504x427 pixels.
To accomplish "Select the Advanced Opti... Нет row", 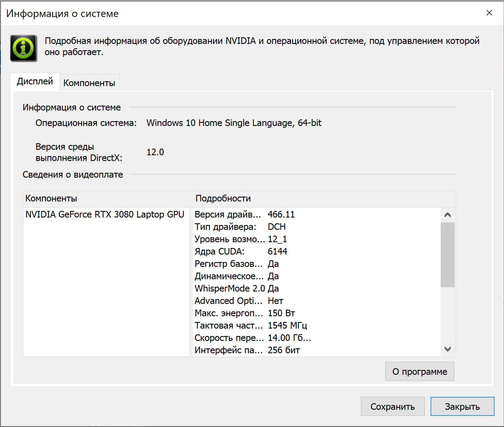I will pyautogui.click(x=317, y=301).
